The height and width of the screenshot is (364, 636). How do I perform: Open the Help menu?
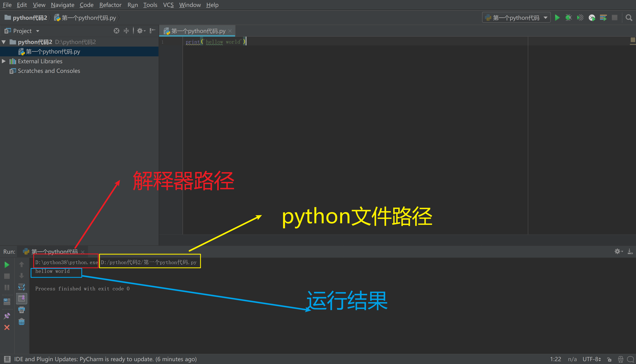pos(212,5)
